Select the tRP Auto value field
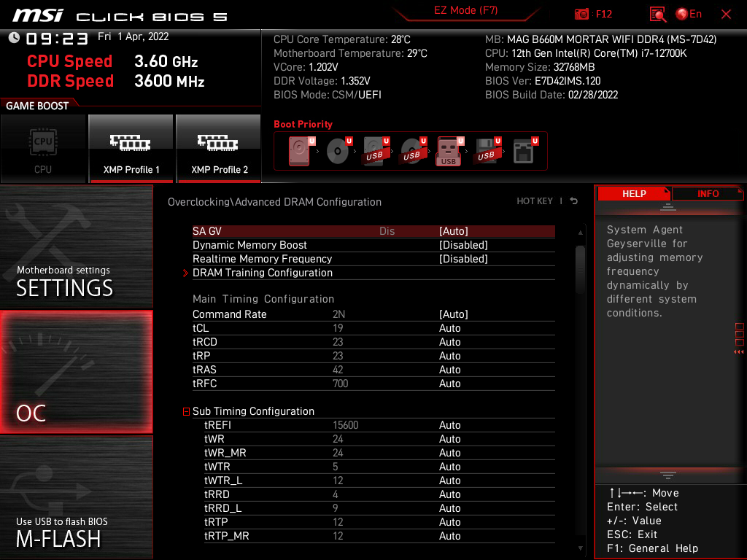 [x=449, y=356]
